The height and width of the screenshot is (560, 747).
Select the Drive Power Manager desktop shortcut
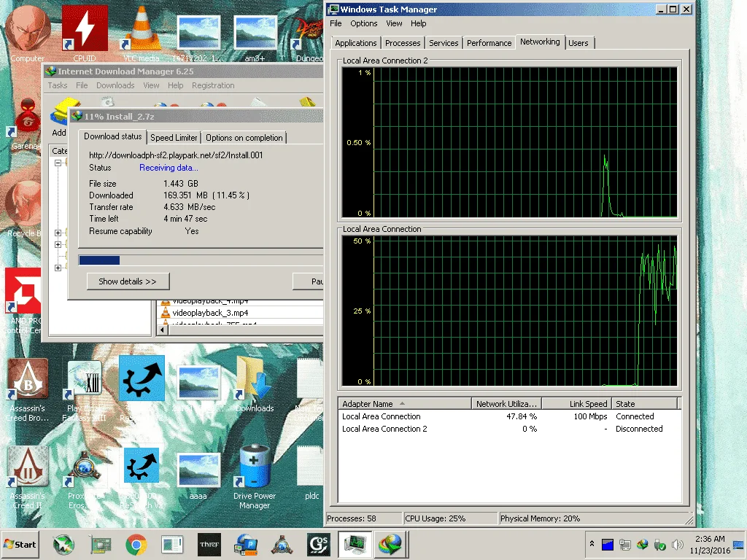(255, 478)
